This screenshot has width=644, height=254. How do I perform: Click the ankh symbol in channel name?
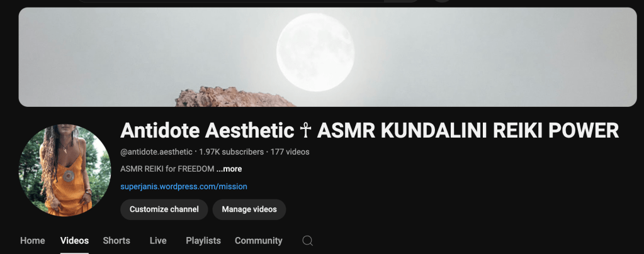[x=305, y=131]
